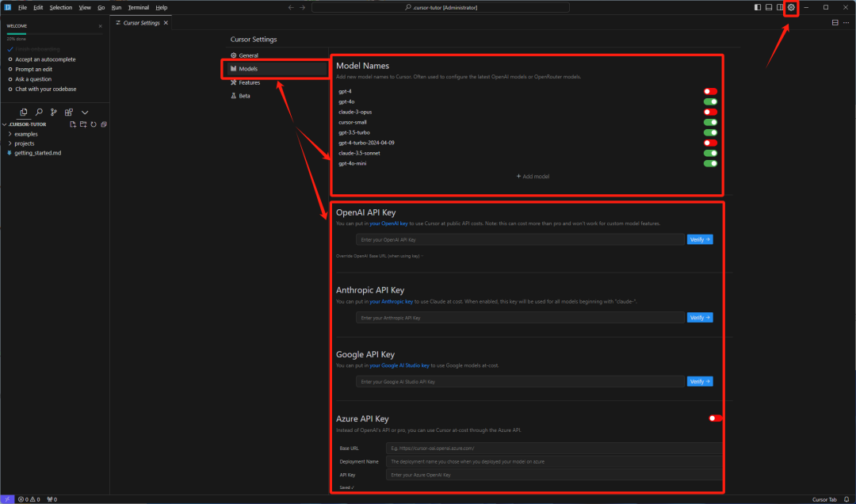Refresh the explorer tree
This screenshot has height=504, width=856.
click(x=94, y=124)
